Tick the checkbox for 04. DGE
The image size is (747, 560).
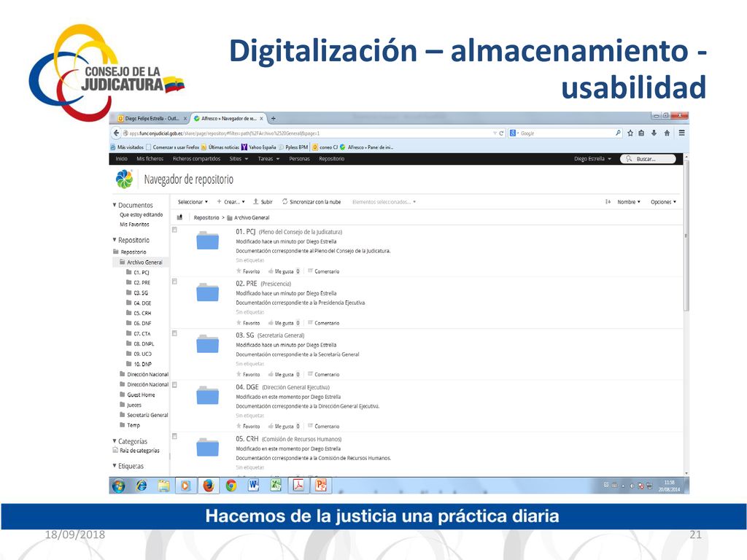tap(175, 385)
